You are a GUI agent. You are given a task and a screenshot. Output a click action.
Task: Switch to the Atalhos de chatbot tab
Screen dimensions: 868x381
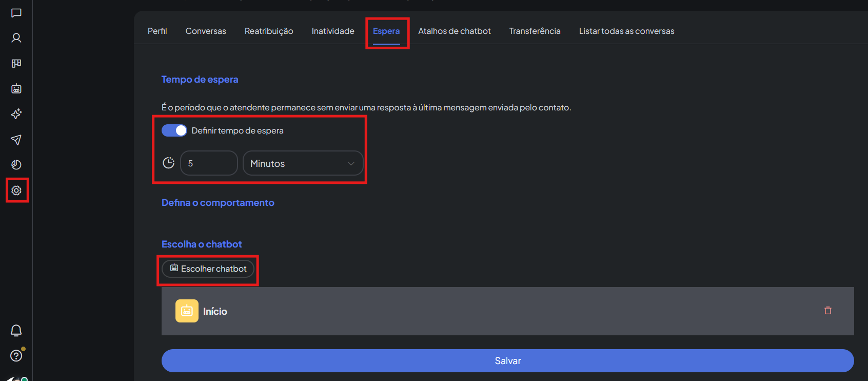coord(454,31)
